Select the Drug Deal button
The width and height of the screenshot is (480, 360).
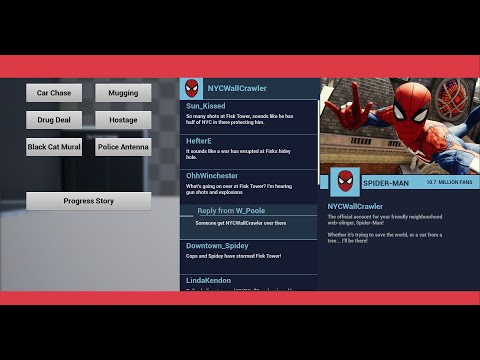[x=54, y=120]
